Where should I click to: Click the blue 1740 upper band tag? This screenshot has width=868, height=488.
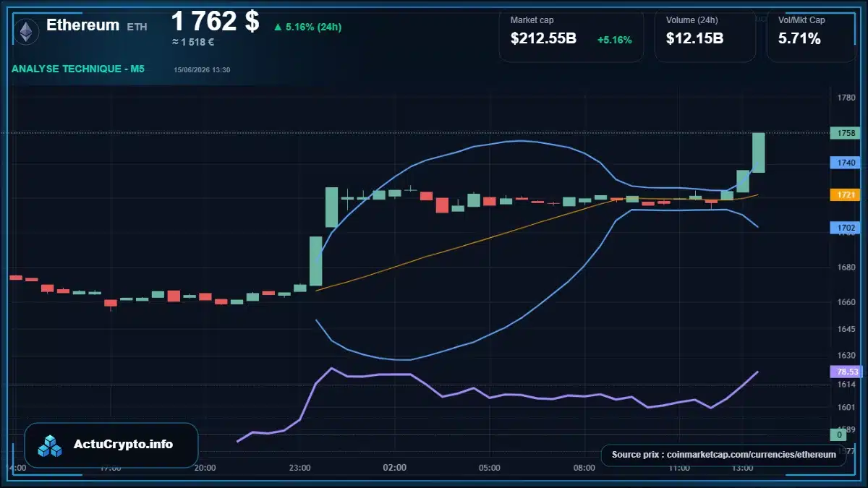tap(846, 163)
